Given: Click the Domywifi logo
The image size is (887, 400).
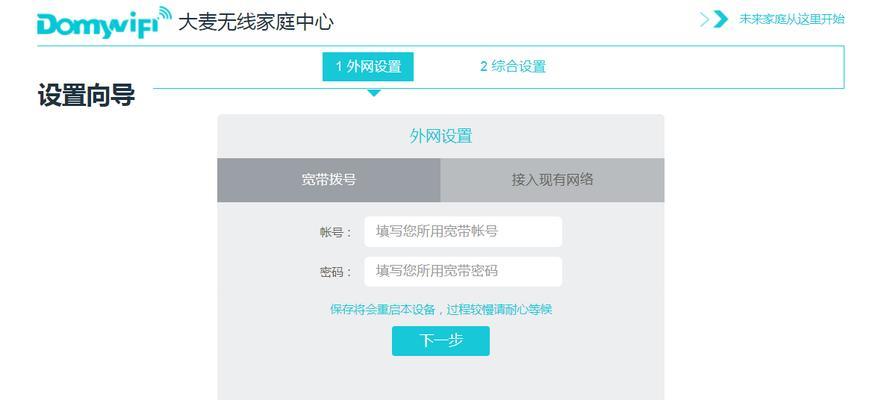Looking at the screenshot, I should (104, 23).
